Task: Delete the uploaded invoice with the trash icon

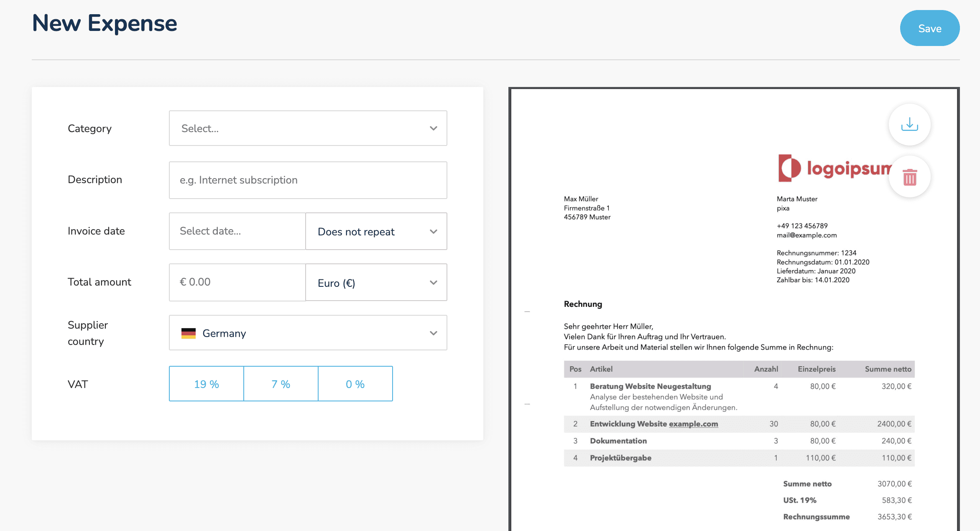Action: (909, 177)
